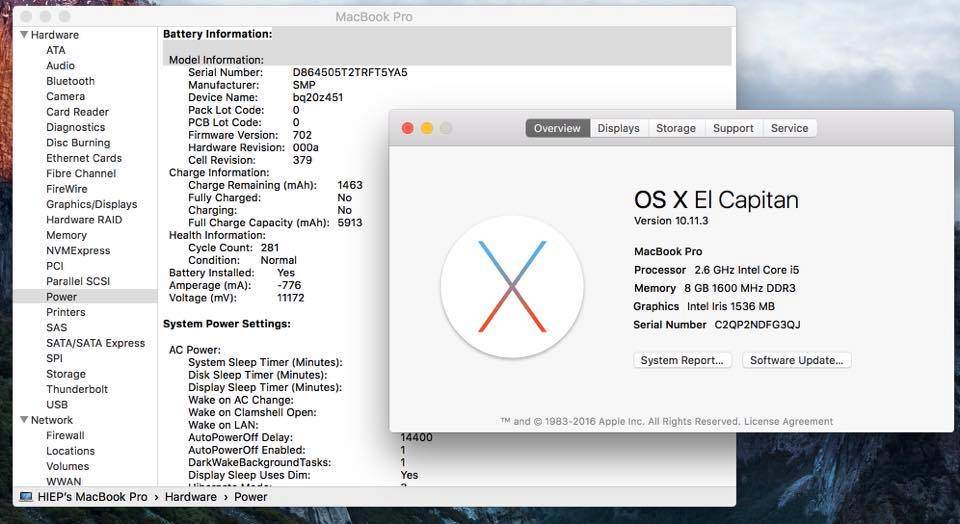
Task: Select Locations under Network
Action: coord(70,451)
